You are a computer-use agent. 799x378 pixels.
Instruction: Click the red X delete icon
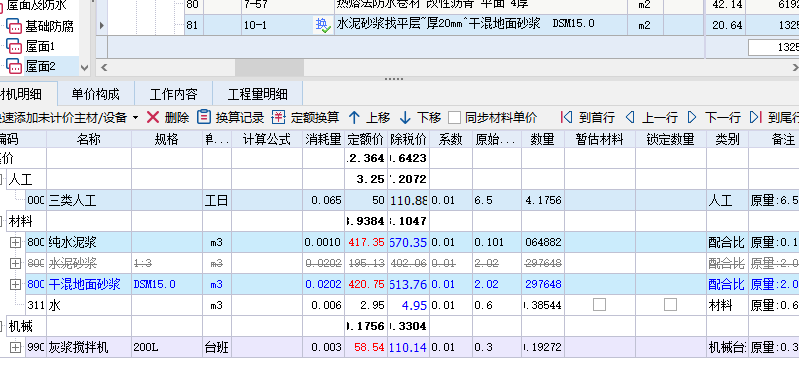click(153, 118)
